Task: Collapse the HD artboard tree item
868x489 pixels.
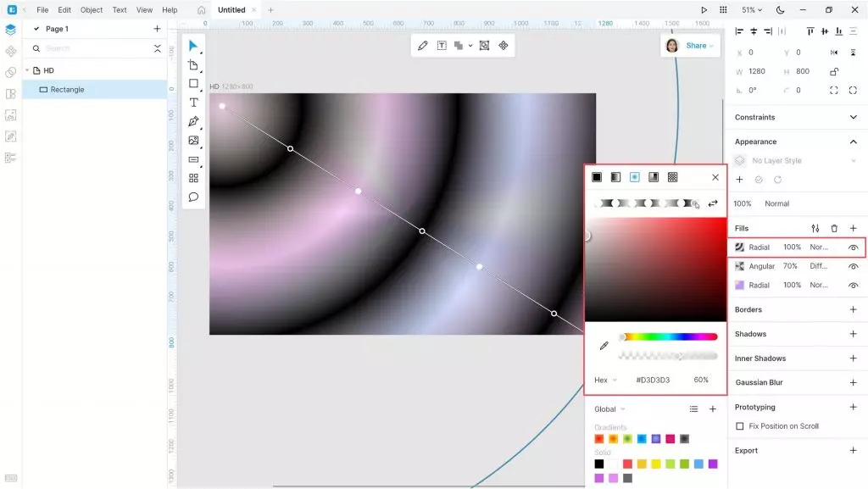Action: [27, 70]
